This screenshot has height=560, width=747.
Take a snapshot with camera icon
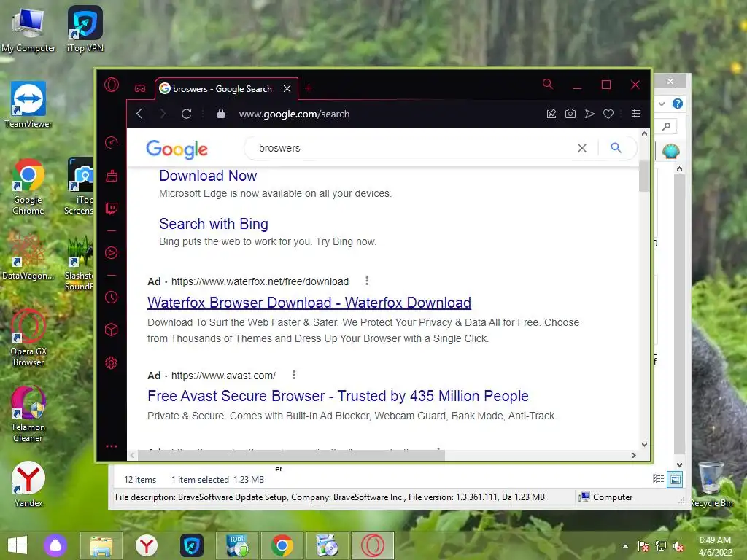570,114
